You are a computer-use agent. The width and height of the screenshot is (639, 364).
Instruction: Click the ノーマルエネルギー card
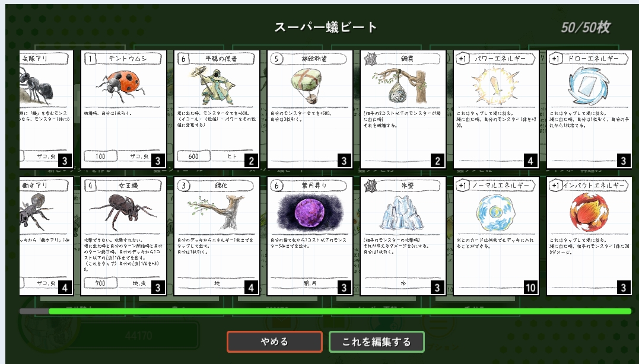pos(495,236)
